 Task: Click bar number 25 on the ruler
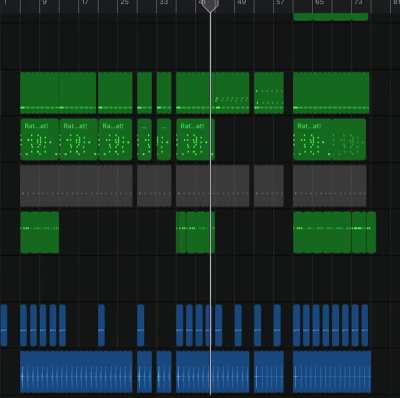(124, 3)
